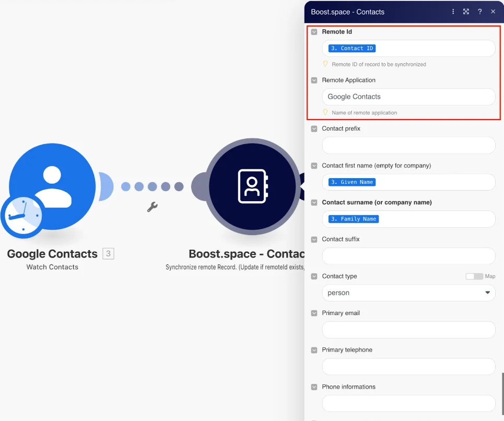Collapse the Remote Id field
This screenshot has height=421, width=504.
(x=314, y=32)
